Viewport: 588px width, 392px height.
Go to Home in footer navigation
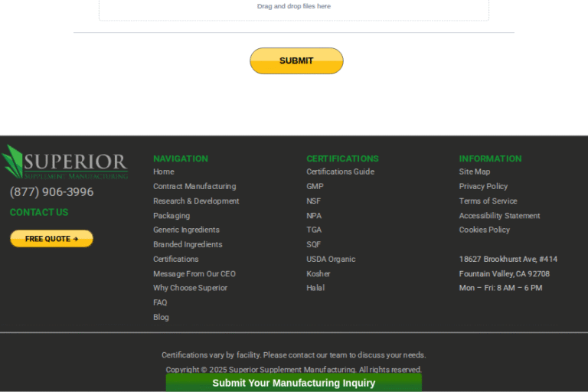click(x=163, y=171)
